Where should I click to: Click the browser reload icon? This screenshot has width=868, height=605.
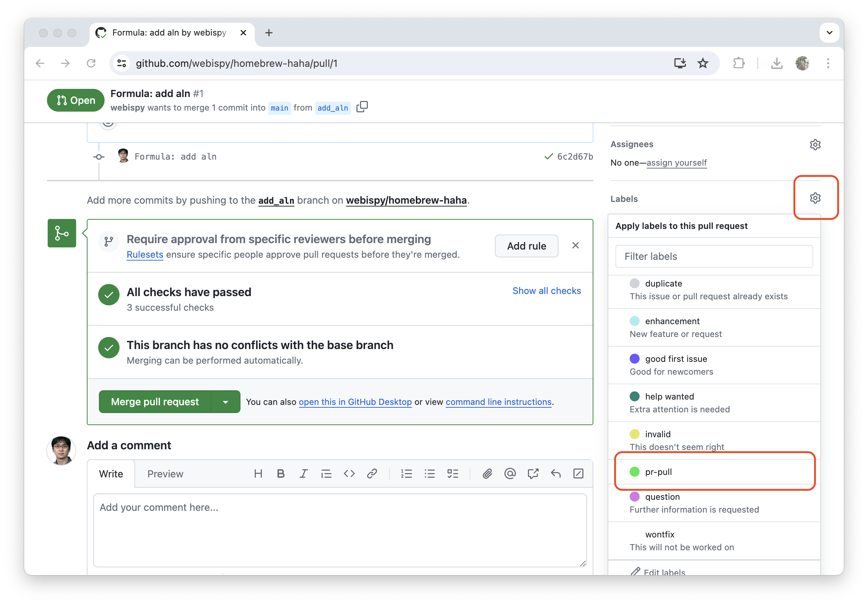[x=91, y=63]
